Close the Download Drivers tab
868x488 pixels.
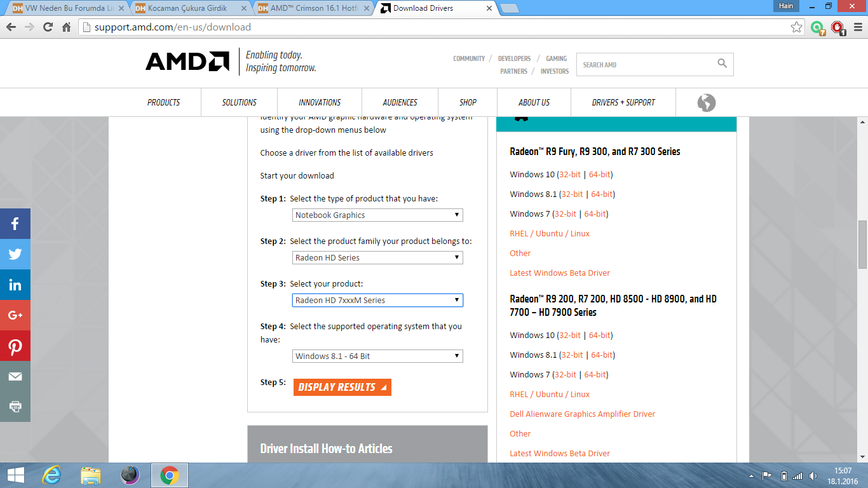(x=489, y=9)
